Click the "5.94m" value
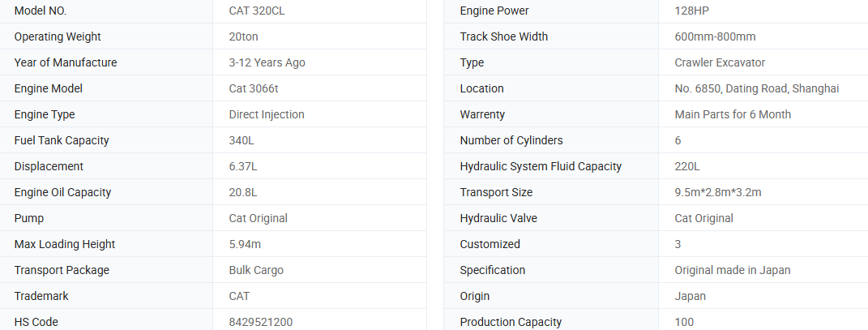 click(x=245, y=245)
